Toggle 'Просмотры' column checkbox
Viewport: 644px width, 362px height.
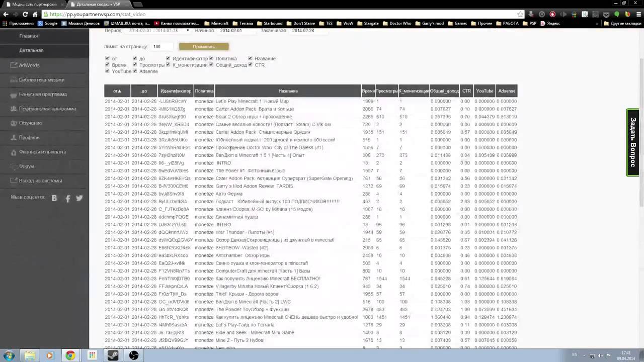click(135, 65)
